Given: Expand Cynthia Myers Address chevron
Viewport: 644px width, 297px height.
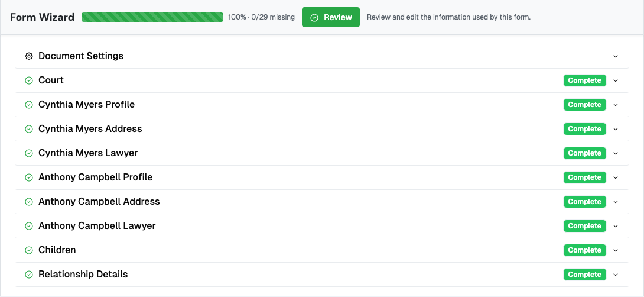Looking at the screenshot, I should tap(615, 129).
